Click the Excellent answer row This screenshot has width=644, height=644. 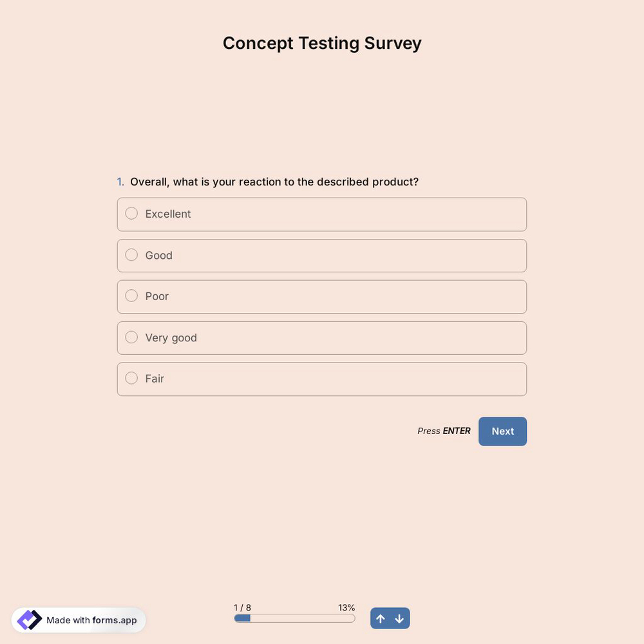322,214
